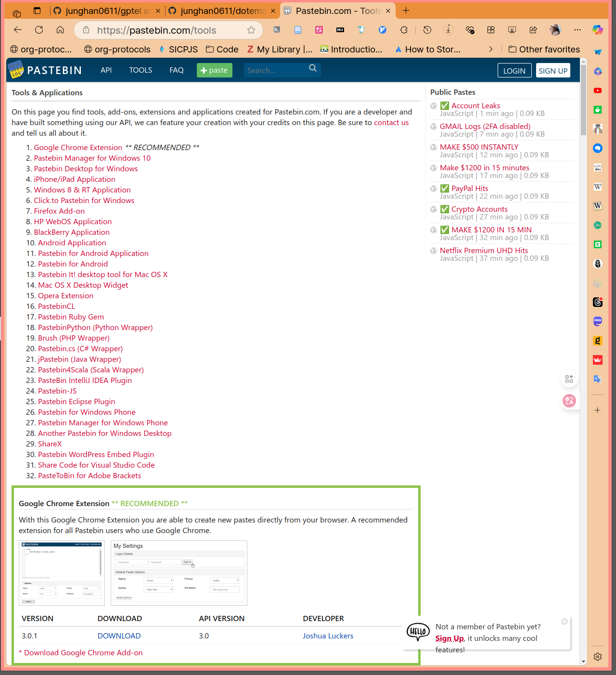This screenshot has width=616, height=675.
Task: Add a sidebar app with plus icon
Action: [x=598, y=410]
